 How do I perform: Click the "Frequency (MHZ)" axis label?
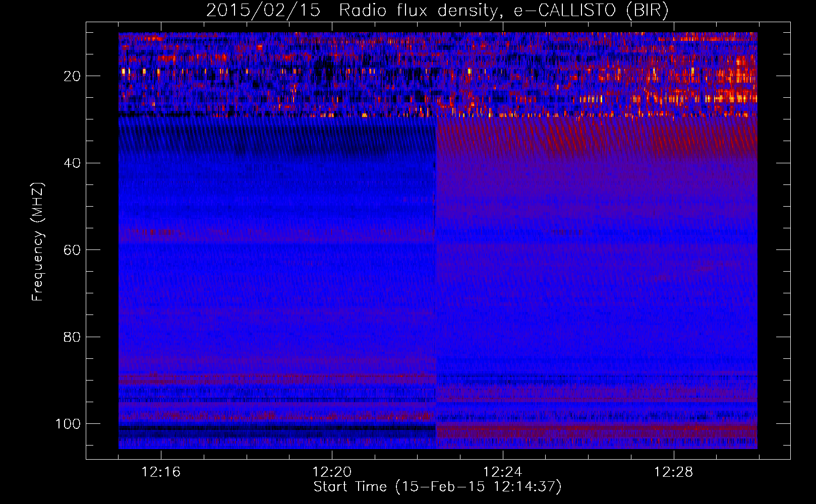38,241
